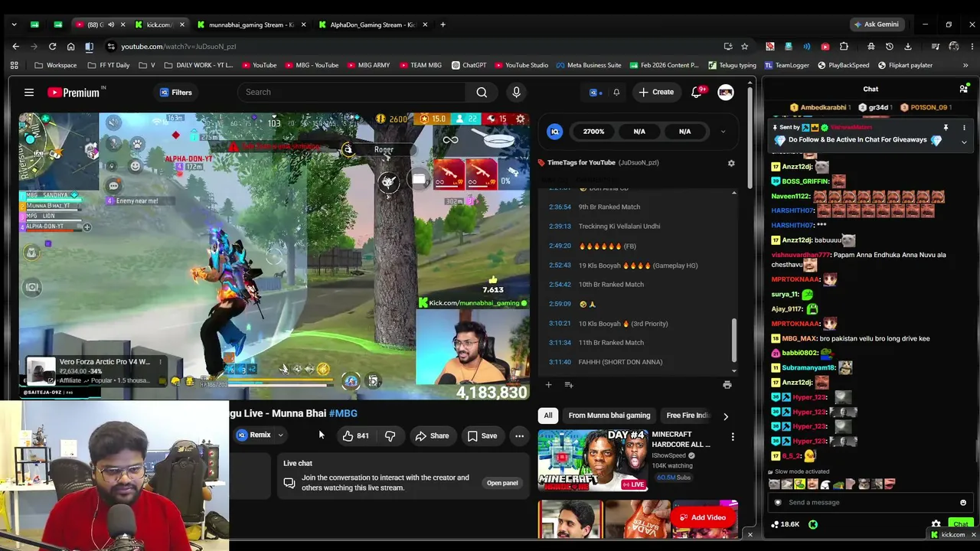This screenshot has height=551, width=980.
Task: Add tags in bulk via list-plus icon
Action: click(569, 384)
